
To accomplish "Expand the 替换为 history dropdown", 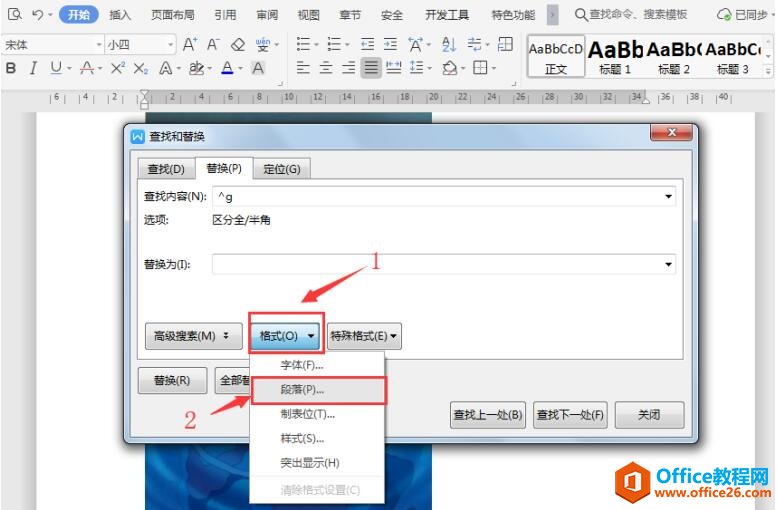I will [668, 264].
